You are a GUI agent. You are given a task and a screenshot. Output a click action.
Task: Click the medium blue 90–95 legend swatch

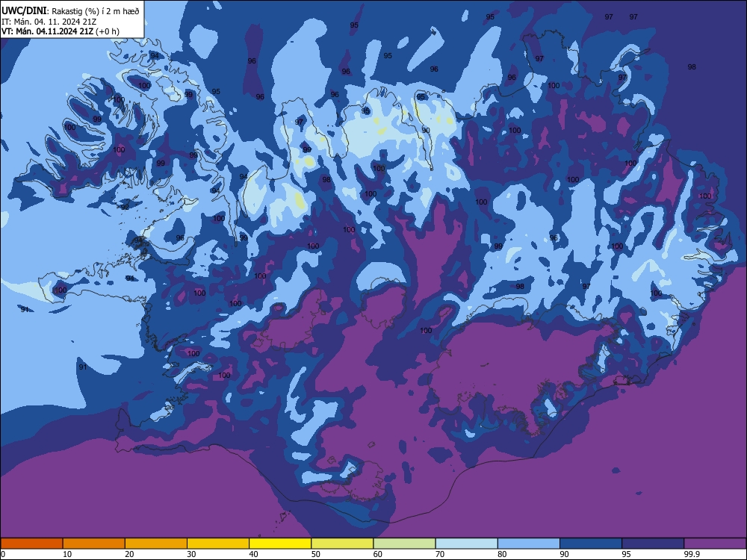pyautogui.click(x=591, y=544)
